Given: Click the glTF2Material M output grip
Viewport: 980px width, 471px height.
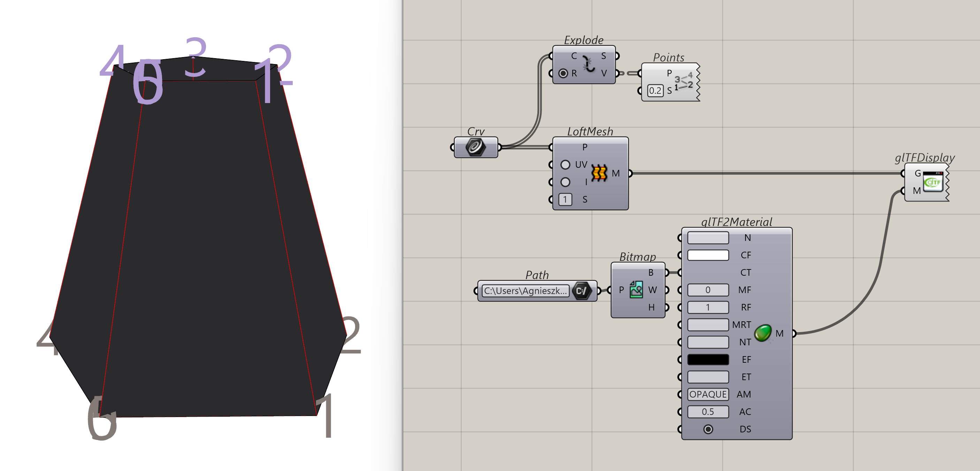Looking at the screenshot, I should click(794, 333).
